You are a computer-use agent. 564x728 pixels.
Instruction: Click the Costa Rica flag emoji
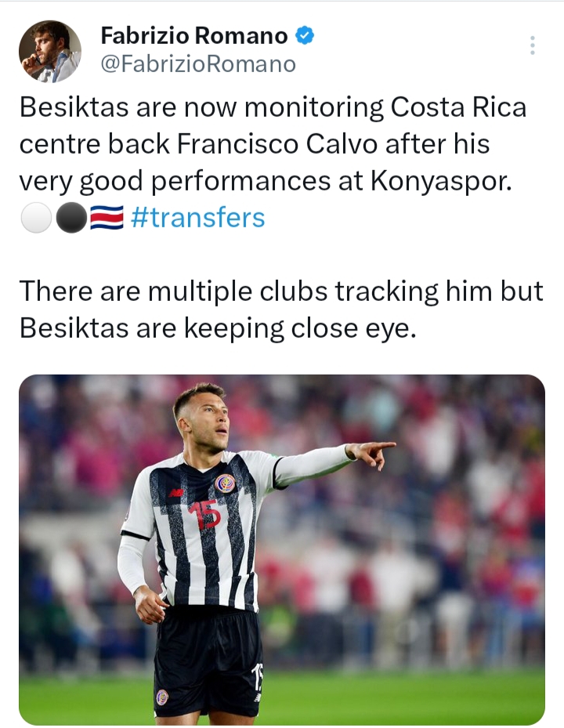coord(107,218)
